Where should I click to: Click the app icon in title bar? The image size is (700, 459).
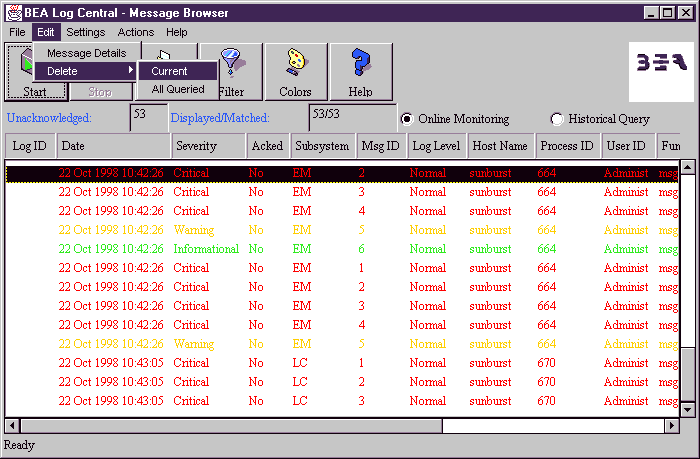(x=13, y=13)
